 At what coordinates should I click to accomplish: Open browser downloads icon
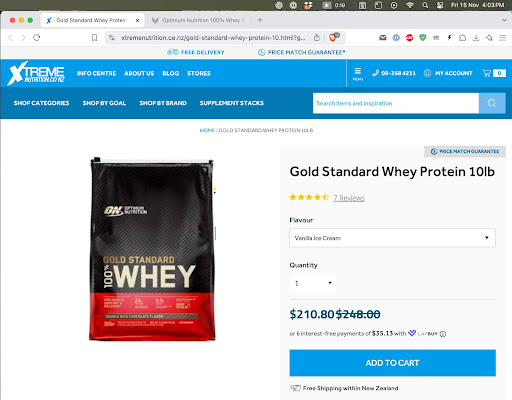(x=476, y=38)
